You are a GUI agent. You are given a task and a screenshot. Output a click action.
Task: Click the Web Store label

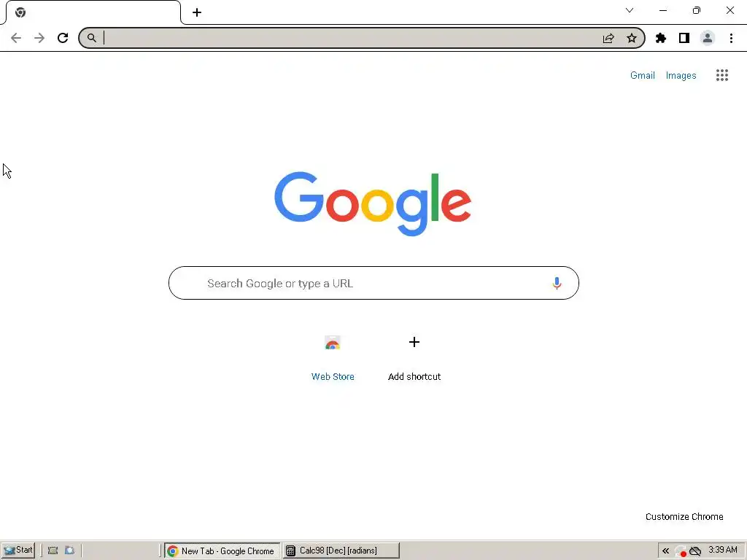click(333, 377)
